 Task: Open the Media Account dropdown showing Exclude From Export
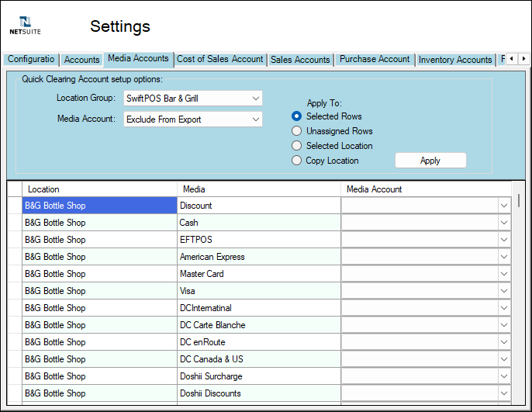click(192, 119)
